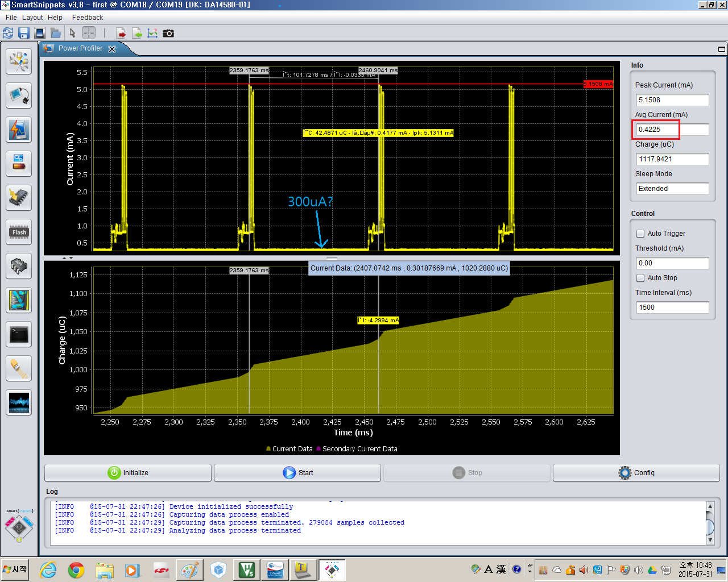Open the Windows Start button

tap(15, 569)
